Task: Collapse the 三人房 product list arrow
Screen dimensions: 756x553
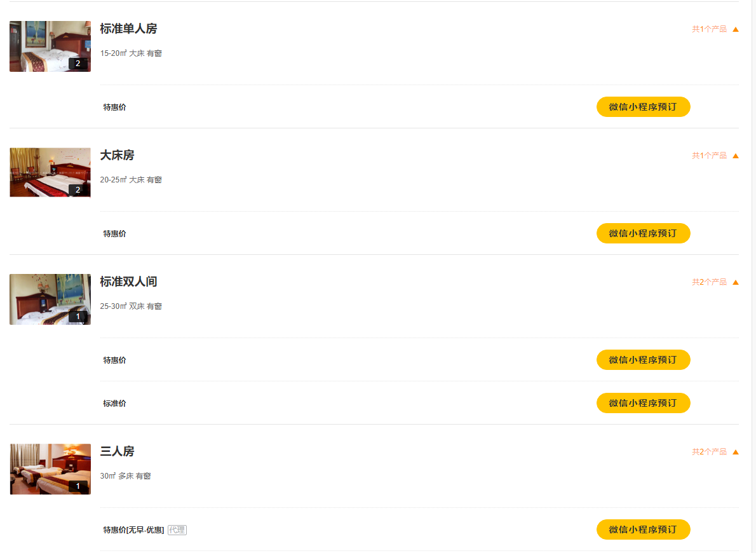Action: (736, 452)
